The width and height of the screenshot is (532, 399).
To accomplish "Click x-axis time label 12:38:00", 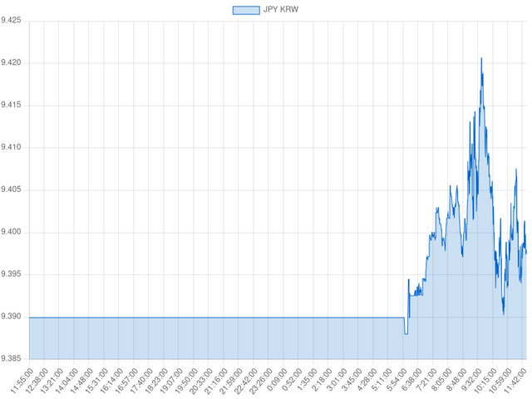I will coord(37,381).
